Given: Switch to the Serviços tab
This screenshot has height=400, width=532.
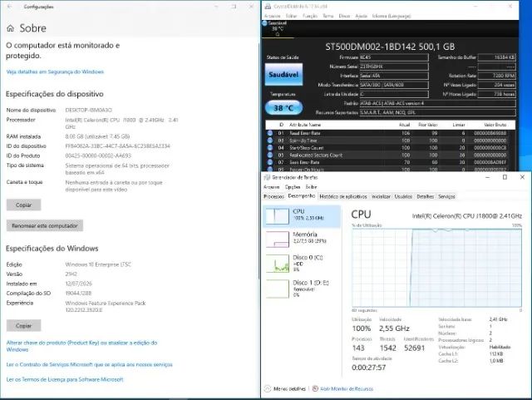Looking at the screenshot, I should pyautogui.click(x=446, y=196).
